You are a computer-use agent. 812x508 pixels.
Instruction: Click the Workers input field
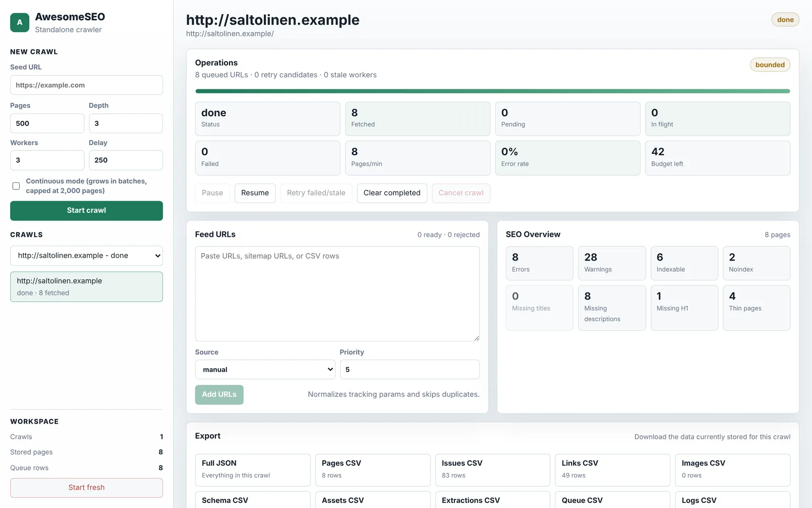click(47, 160)
